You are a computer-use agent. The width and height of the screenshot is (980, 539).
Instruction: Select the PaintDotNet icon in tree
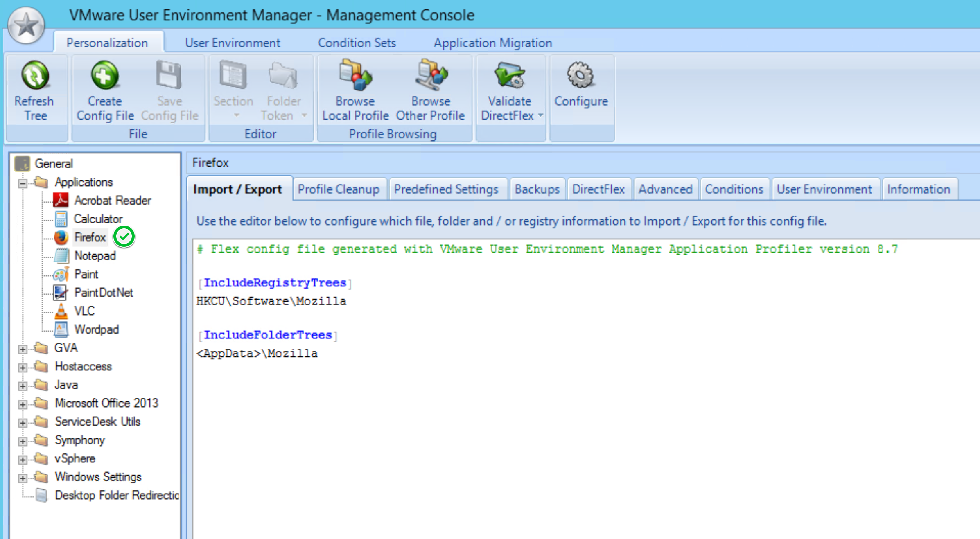click(60, 292)
